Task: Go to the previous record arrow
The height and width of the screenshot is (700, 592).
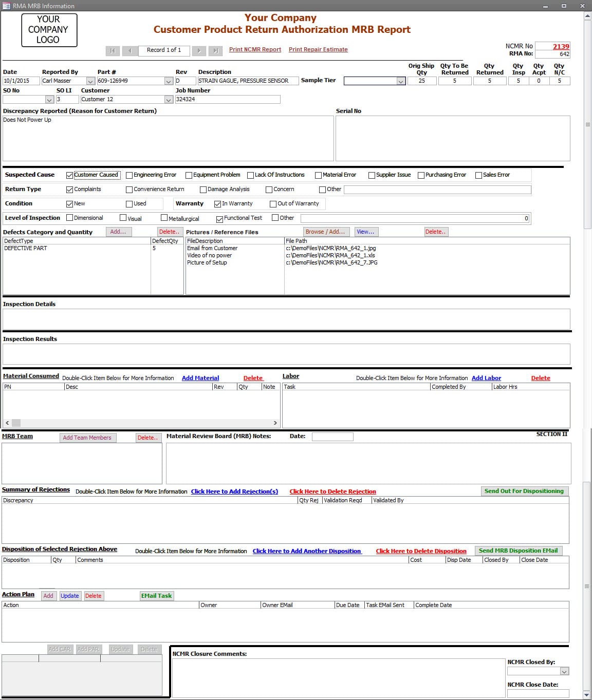Action: [130, 50]
